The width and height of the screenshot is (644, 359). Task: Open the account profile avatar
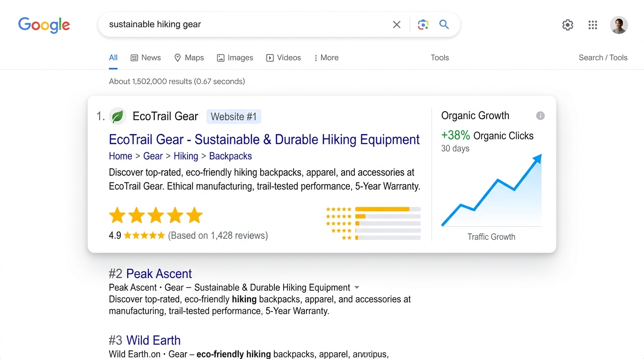tap(619, 25)
